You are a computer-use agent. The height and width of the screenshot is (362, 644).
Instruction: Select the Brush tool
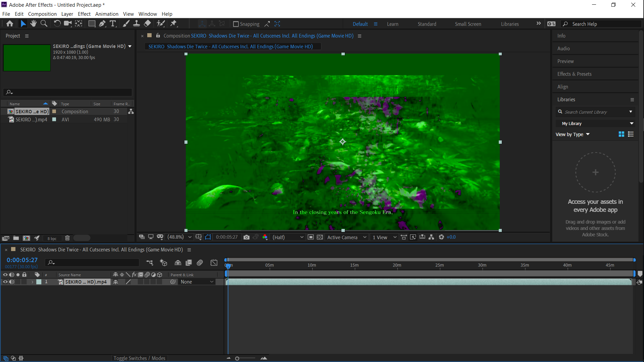coord(126,24)
